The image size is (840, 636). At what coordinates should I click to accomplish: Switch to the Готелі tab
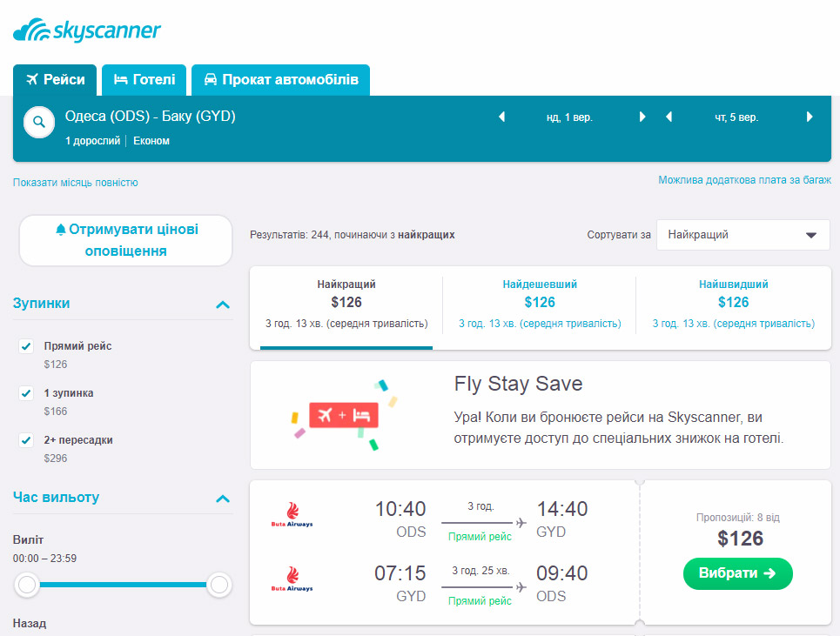pos(144,80)
